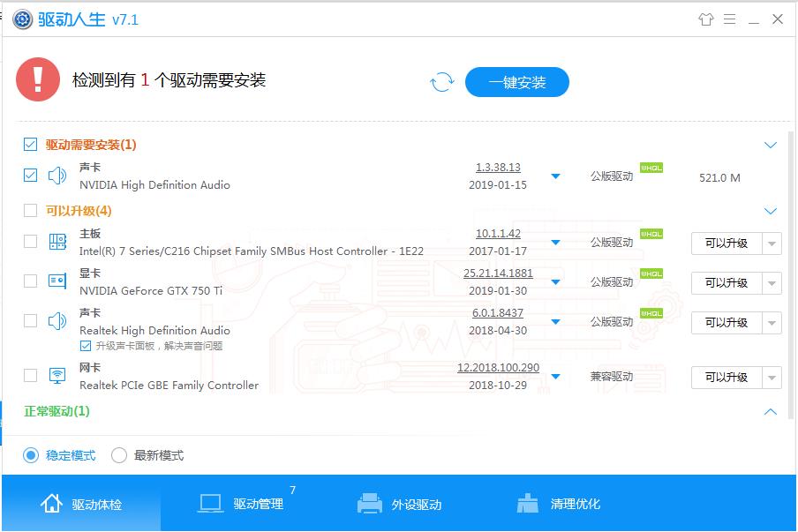Click the cleanup brush icon of 清理优化 tab
The height and width of the screenshot is (532, 798).
click(527, 504)
